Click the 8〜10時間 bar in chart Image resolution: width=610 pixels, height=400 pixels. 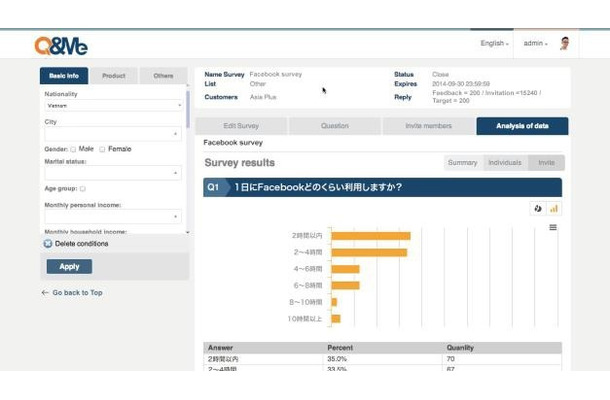tap(334, 302)
